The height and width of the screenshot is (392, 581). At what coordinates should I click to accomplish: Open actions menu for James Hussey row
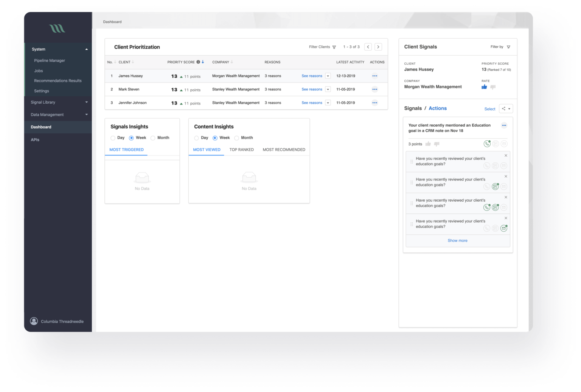coord(375,76)
